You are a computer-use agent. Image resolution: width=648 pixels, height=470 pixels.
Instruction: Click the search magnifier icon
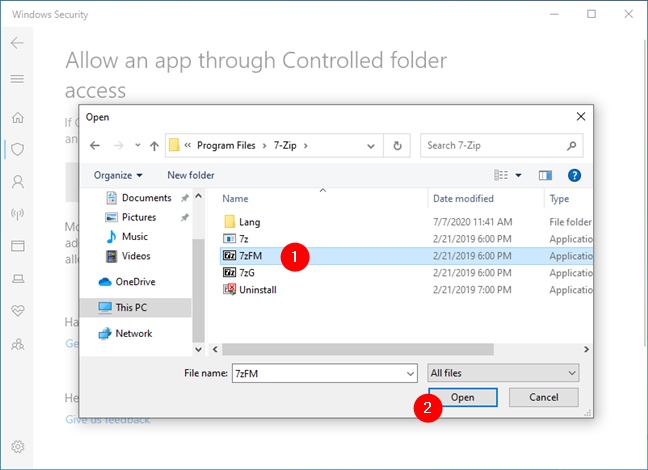572,146
